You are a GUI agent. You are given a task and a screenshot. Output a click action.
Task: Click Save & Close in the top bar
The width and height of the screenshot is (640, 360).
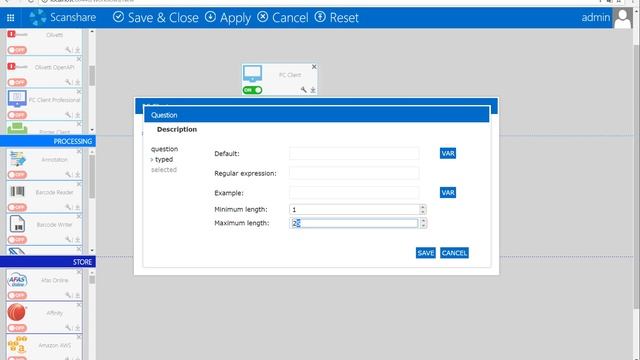[x=156, y=18]
